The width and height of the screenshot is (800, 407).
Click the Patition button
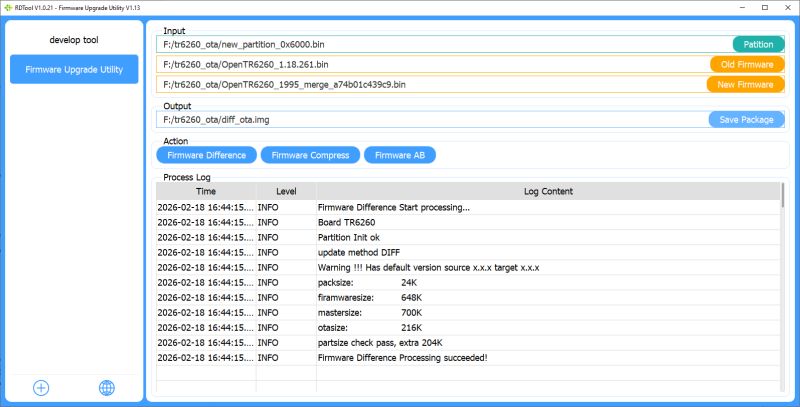click(x=758, y=44)
